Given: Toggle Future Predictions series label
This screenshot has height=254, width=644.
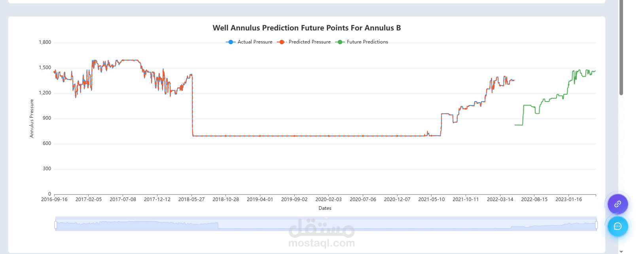Looking at the screenshot, I should pos(367,42).
